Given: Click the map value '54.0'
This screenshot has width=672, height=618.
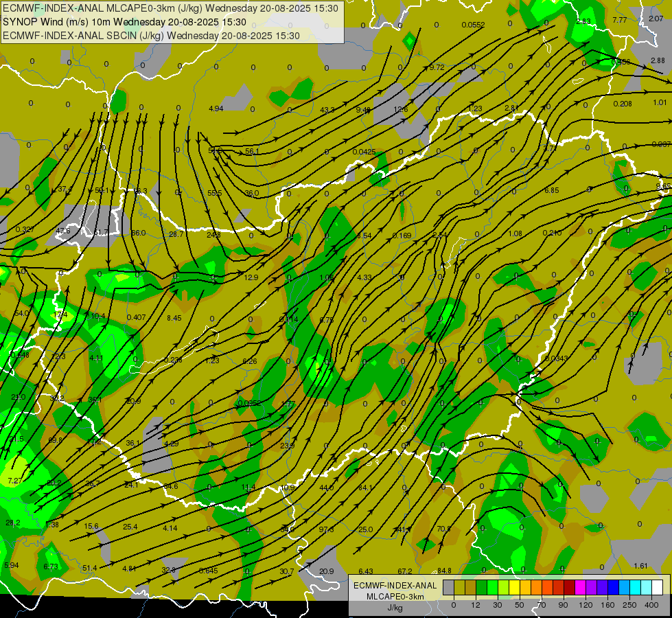Looking at the screenshot, I should [x=21, y=313].
